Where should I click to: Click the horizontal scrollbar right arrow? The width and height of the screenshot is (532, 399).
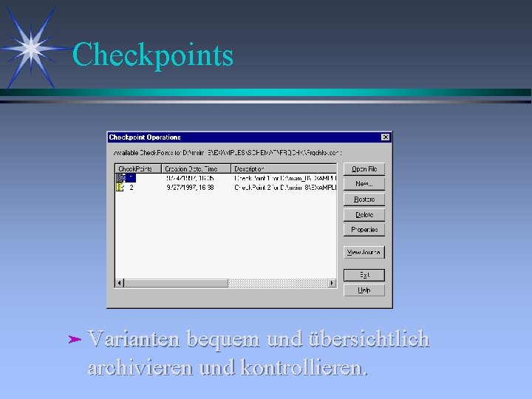tap(332, 283)
